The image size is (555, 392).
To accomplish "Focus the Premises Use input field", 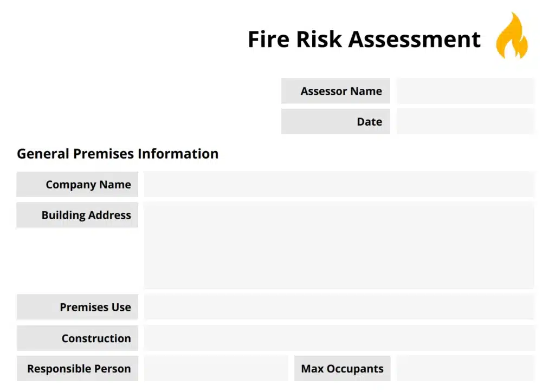I will pyautogui.click(x=339, y=307).
